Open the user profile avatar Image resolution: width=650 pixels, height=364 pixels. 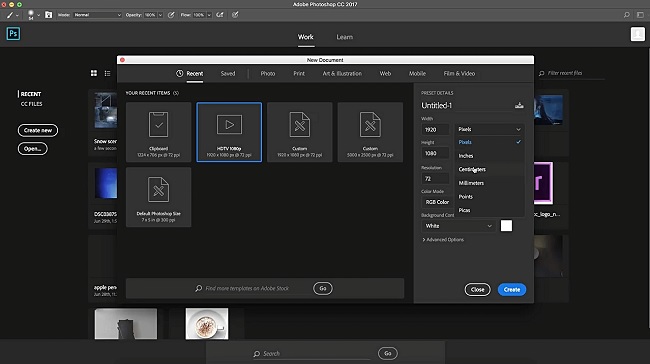coord(638,34)
